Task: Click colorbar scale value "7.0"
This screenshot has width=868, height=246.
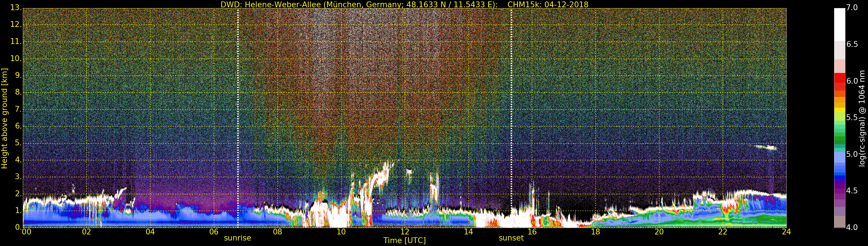Action: point(852,8)
